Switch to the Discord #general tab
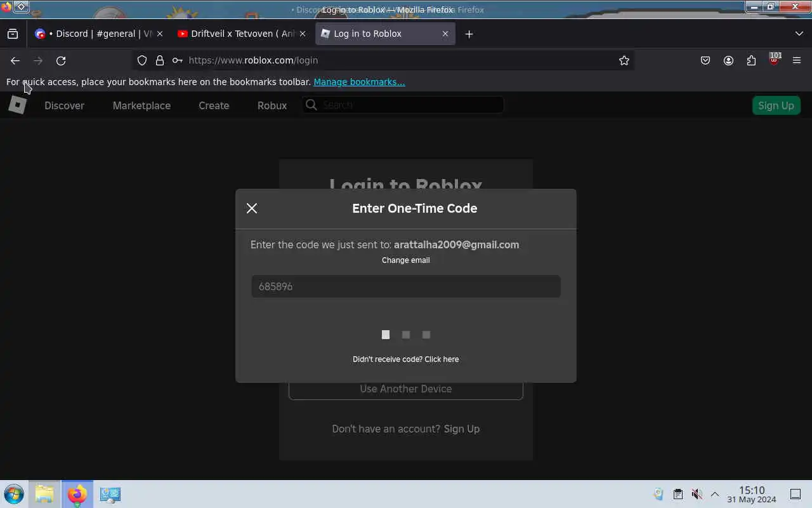Image resolution: width=812 pixels, height=508 pixels. tap(98, 34)
